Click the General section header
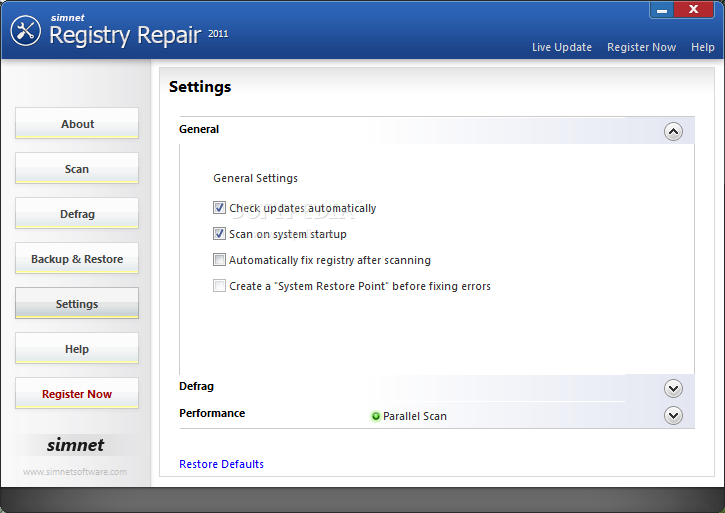Viewport: 725px width, 513px height. (436, 130)
